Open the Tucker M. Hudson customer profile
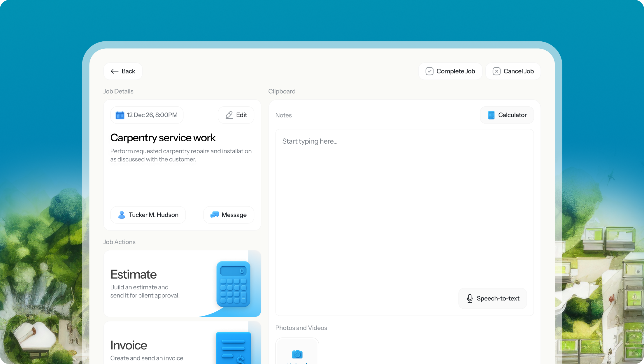 tap(148, 215)
